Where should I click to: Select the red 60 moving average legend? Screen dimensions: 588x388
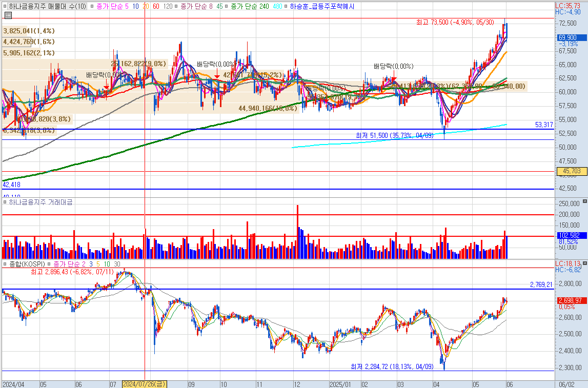coord(156,6)
